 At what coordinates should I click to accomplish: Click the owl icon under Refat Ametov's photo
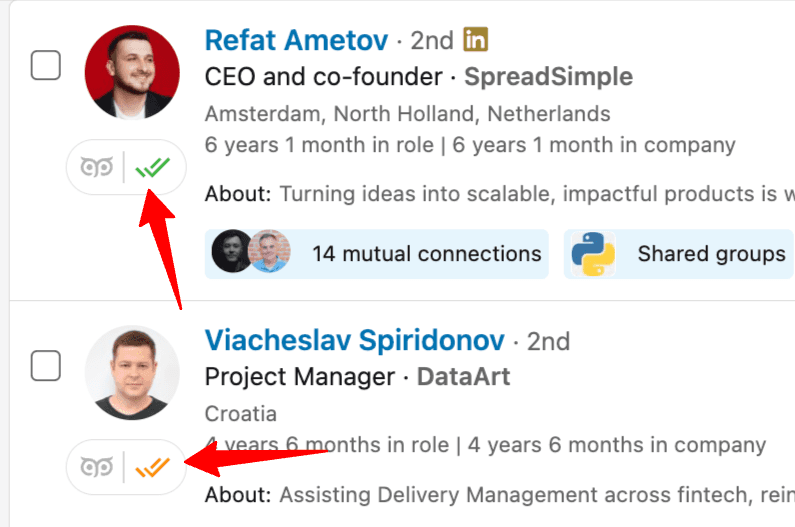[96, 167]
